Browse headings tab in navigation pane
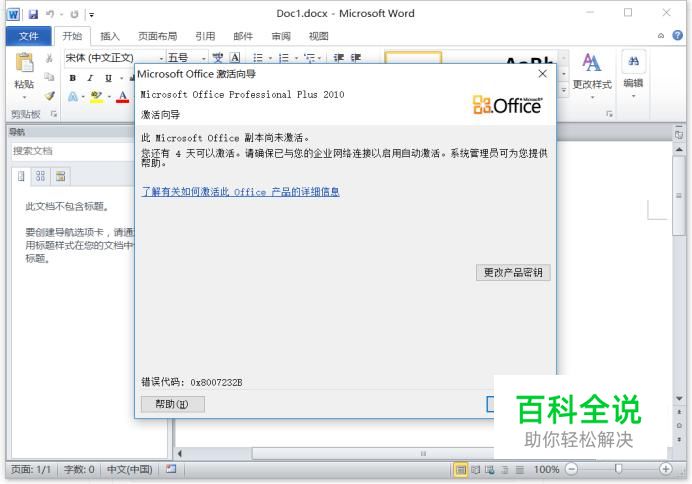This screenshot has height=484, width=692. pos(21,176)
